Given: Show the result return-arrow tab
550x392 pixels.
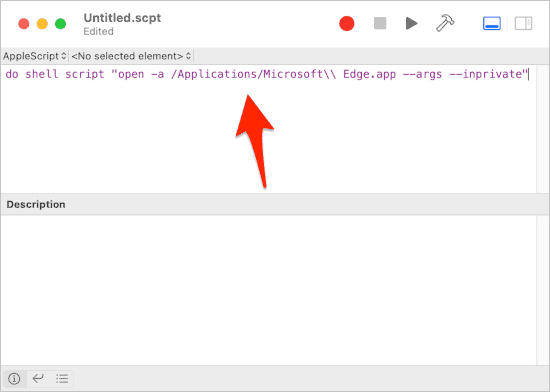Looking at the screenshot, I should [x=38, y=379].
